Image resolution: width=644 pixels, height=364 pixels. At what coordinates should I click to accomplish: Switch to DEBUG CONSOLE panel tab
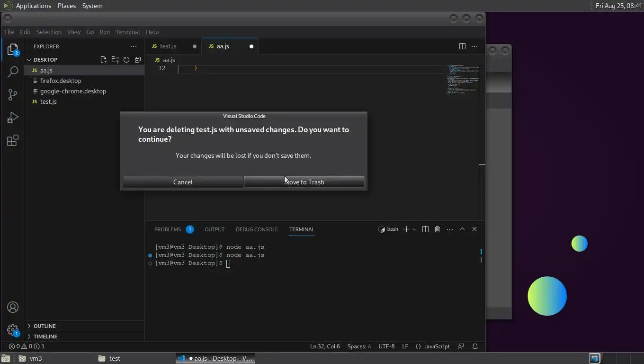(x=257, y=229)
